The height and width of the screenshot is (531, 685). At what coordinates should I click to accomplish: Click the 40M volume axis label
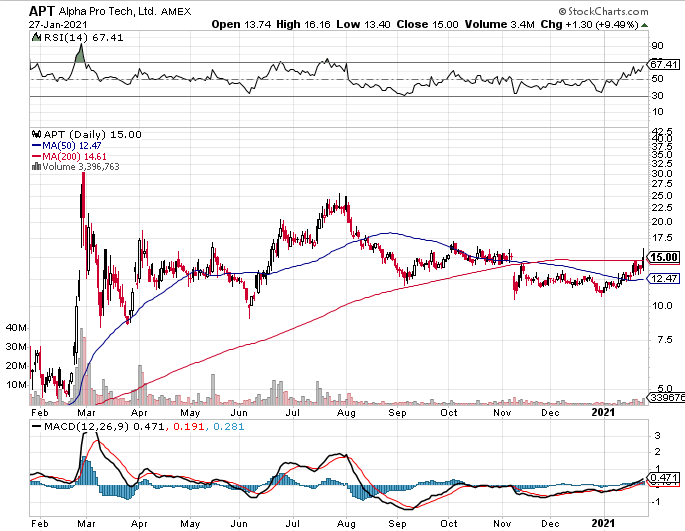(16, 328)
